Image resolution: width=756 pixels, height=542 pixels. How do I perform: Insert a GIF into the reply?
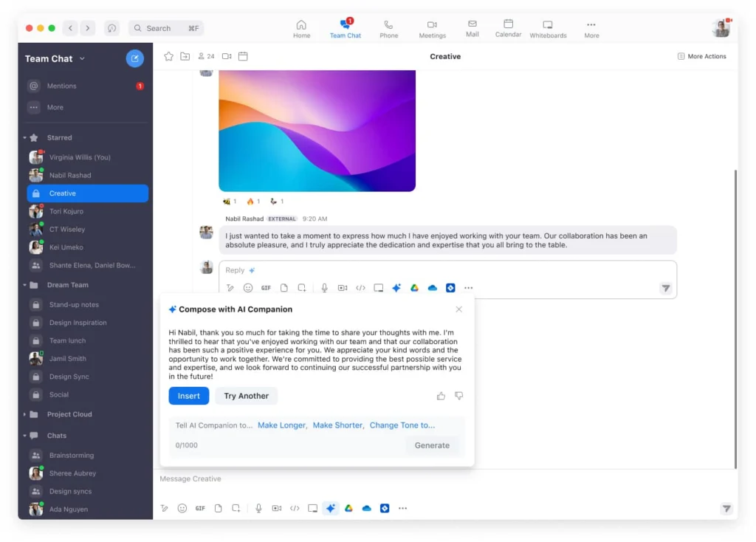coord(266,288)
